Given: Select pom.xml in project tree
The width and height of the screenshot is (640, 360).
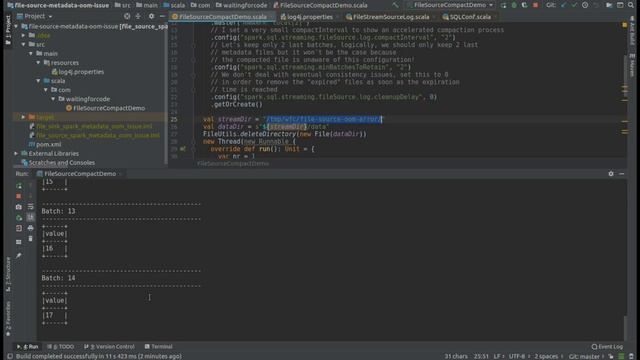Looking at the screenshot, I should [45, 144].
